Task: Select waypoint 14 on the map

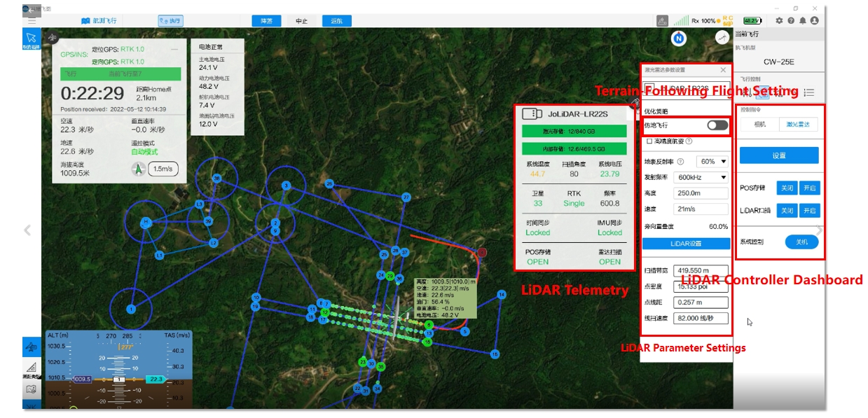Action: pos(501,295)
